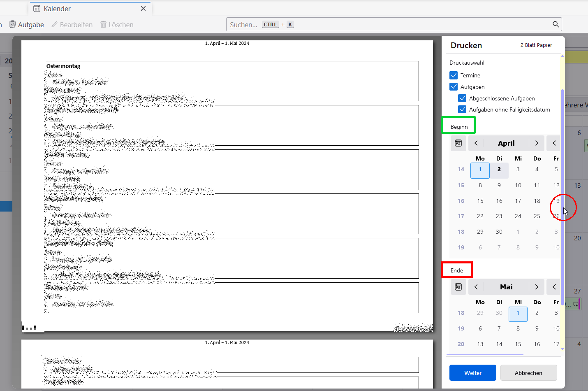Click the Ostermontag entry in preview

pos(63,66)
